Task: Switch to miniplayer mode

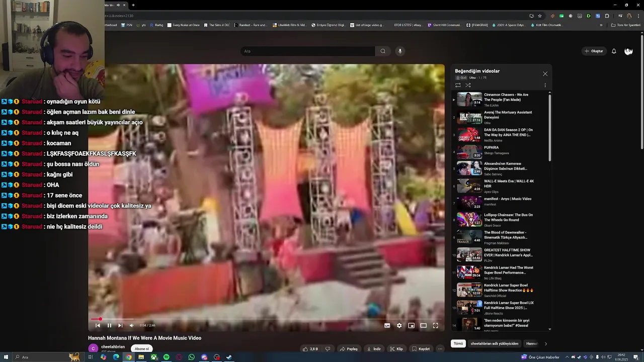Action: coord(411,325)
